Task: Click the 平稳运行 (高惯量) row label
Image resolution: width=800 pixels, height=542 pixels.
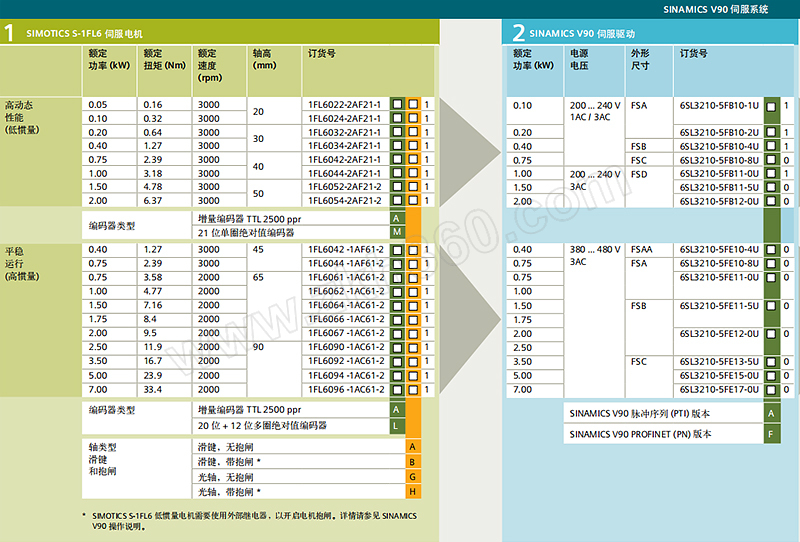Action: click(x=22, y=263)
